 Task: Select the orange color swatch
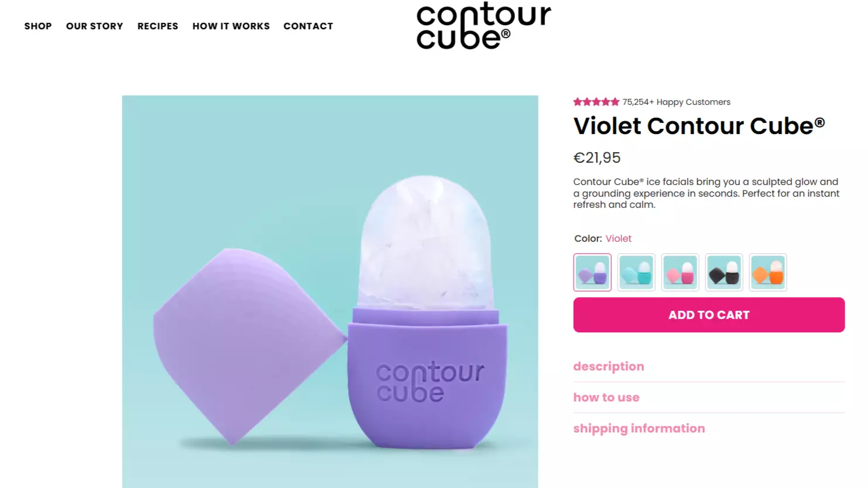pyautogui.click(x=768, y=272)
